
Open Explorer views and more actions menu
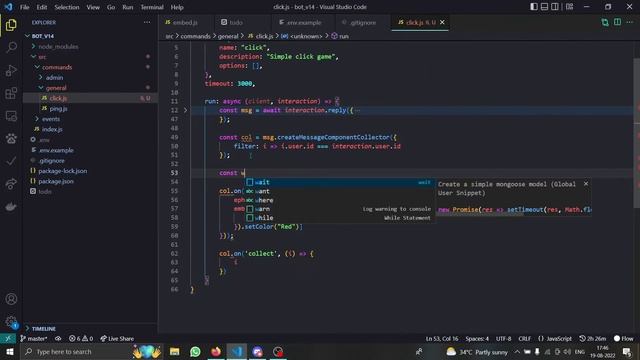coord(147,22)
